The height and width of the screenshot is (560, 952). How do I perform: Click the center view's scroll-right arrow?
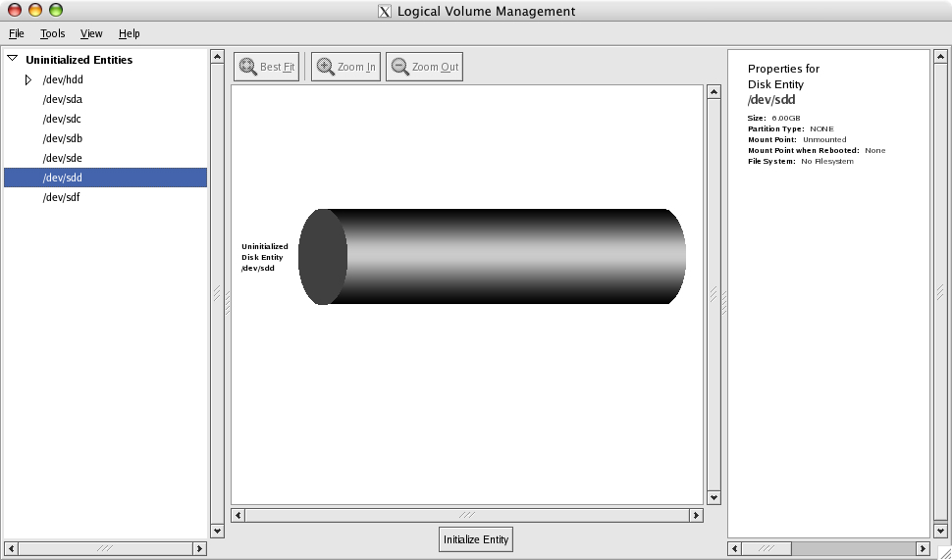pyautogui.click(x=696, y=515)
